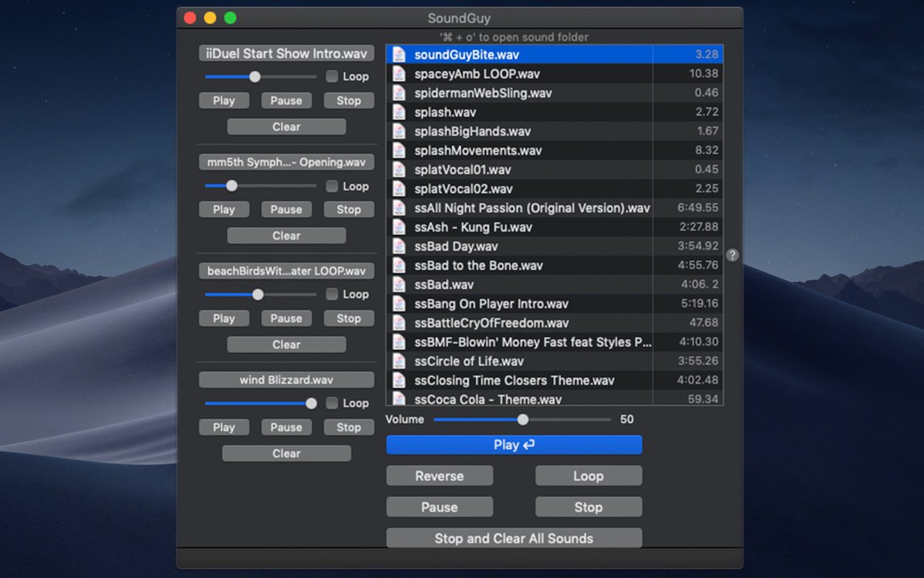Play the mm5th Symph Opening slot

[x=224, y=210]
